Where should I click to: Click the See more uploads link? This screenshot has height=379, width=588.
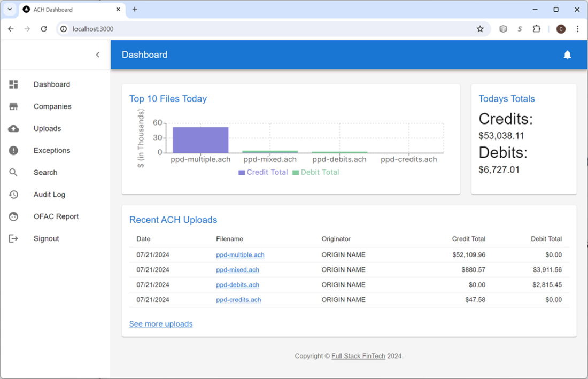pos(161,324)
